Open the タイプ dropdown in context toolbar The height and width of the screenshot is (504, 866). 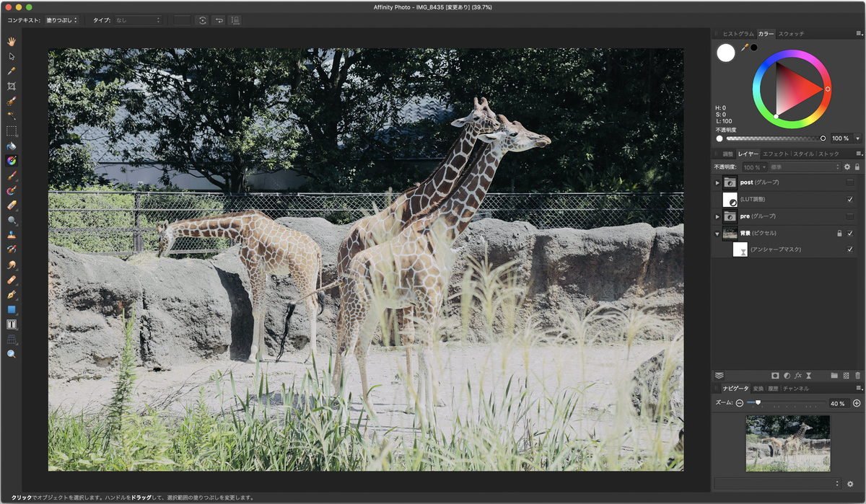(x=137, y=20)
